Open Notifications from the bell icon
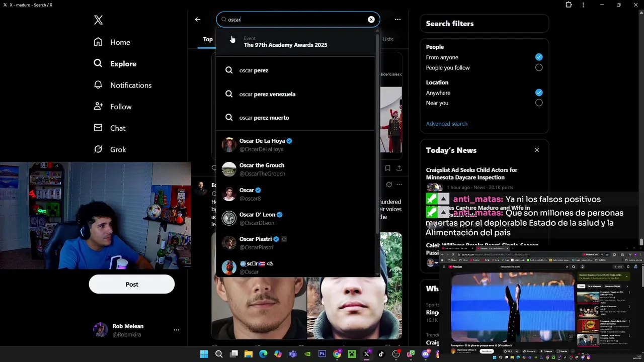Screen dimensions: 644x362 [x=122, y=85]
